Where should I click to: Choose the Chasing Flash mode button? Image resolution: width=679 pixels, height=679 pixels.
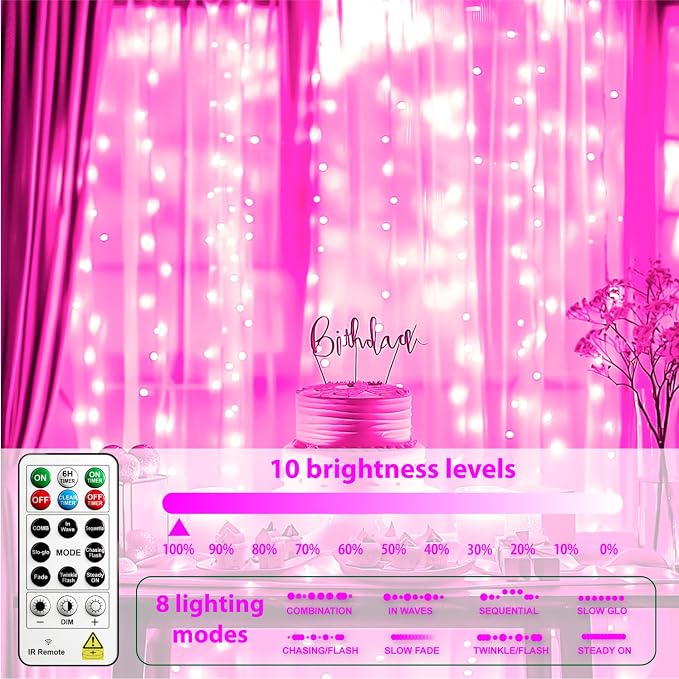95,552
